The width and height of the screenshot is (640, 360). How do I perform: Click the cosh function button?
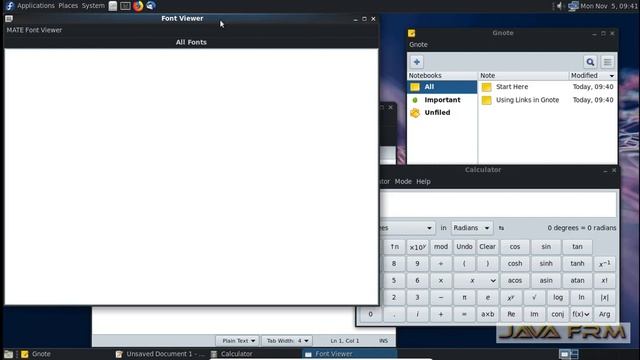pyautogui.click(x=515, y=264)
